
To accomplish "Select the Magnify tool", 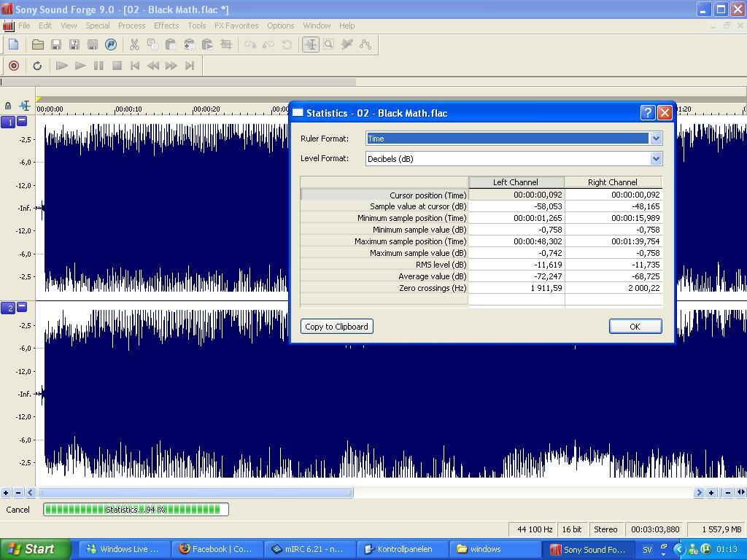I will (329, 44).
